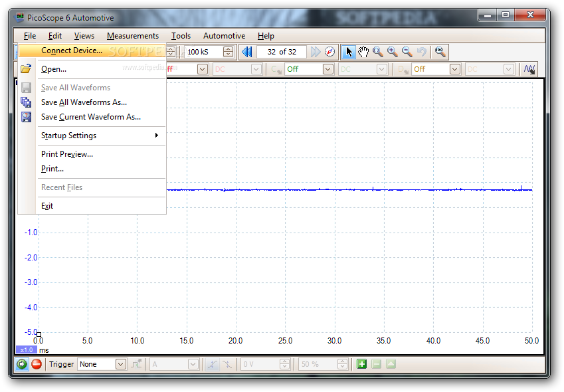Click the zoom out magnifier icon
This screenshot has width=564, height=392.
(407, 52)
